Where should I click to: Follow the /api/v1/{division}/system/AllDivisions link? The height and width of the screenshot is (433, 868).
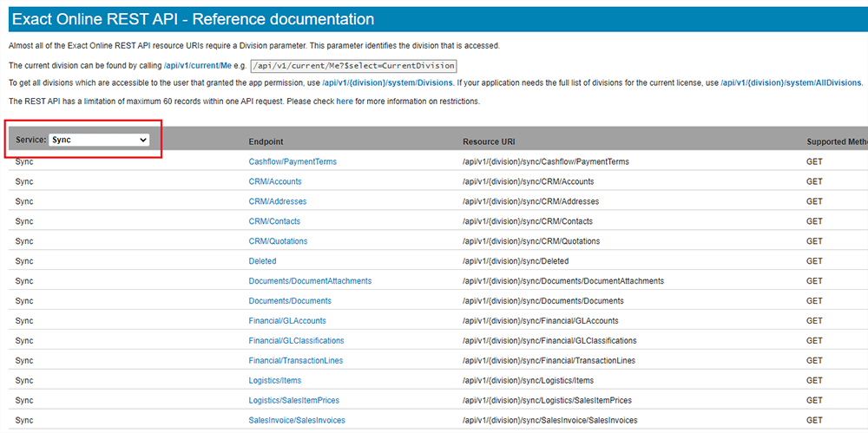[x=791, y=83]
